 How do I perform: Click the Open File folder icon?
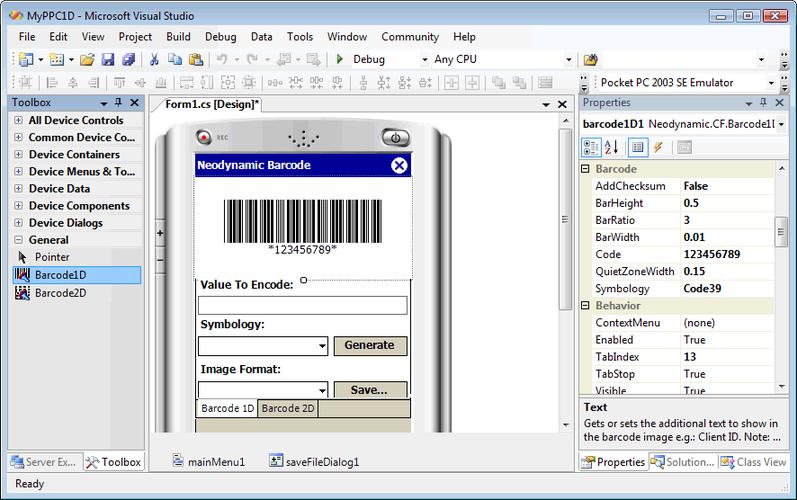click(88, 60)
